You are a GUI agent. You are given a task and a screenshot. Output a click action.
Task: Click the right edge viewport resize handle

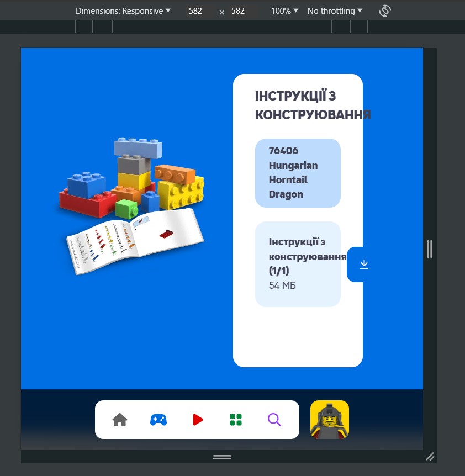click(x=430, y=249)
